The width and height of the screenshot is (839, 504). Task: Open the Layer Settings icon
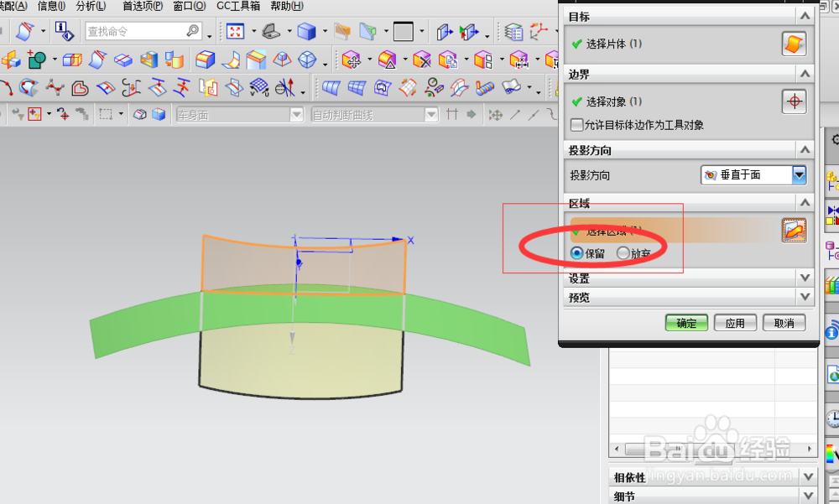[513, 32]
